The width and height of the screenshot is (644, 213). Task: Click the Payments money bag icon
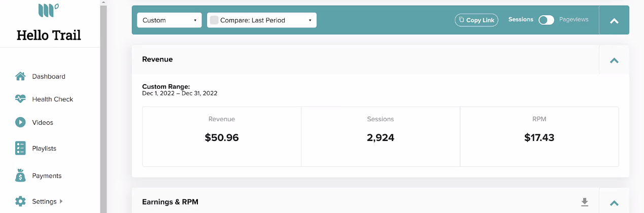point(20,175)
